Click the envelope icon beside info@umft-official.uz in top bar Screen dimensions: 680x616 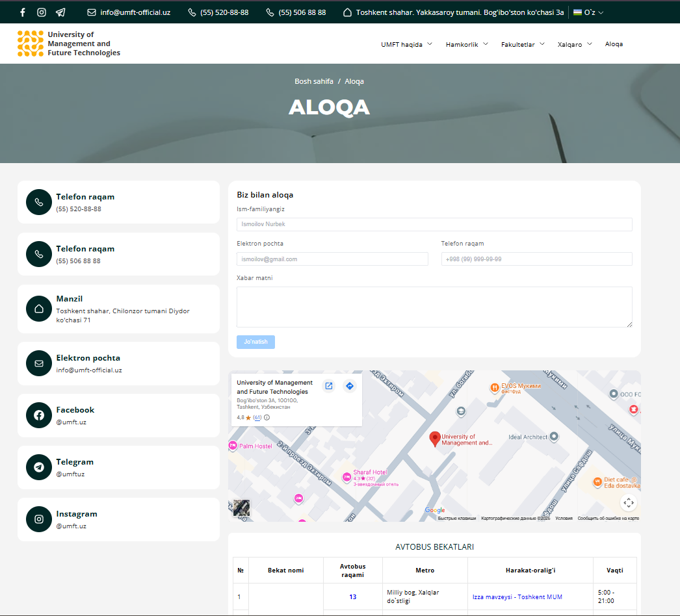(x=92, y=12)
